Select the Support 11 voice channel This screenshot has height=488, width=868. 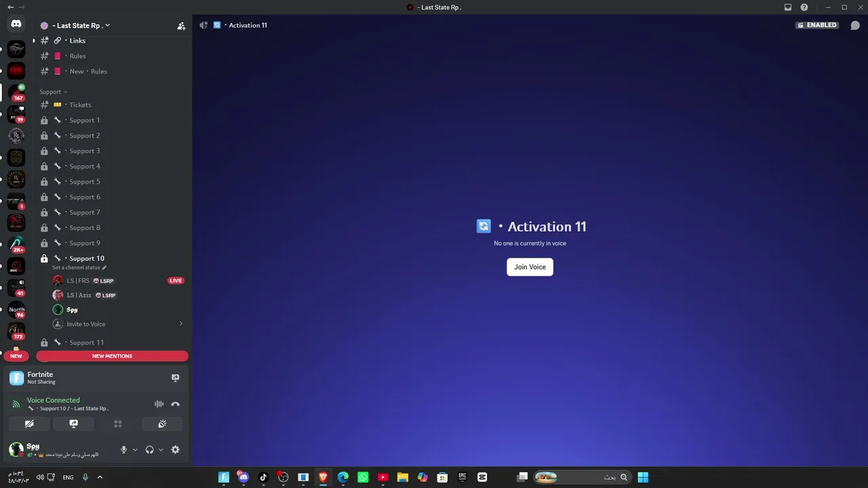pyautogui.click(x=112, y=342)
